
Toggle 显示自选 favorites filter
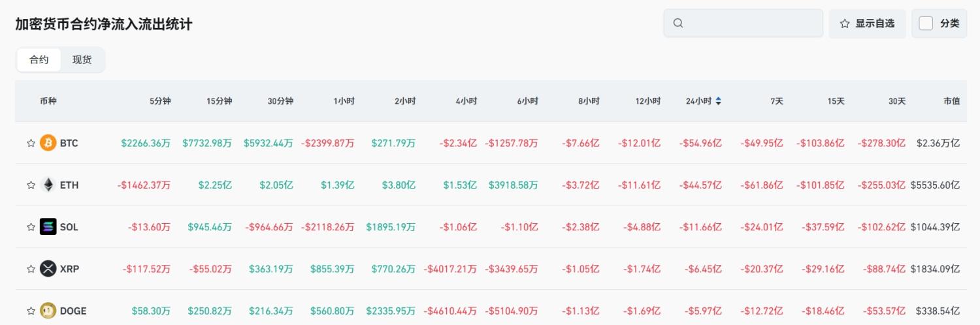(x=867, y=23)
